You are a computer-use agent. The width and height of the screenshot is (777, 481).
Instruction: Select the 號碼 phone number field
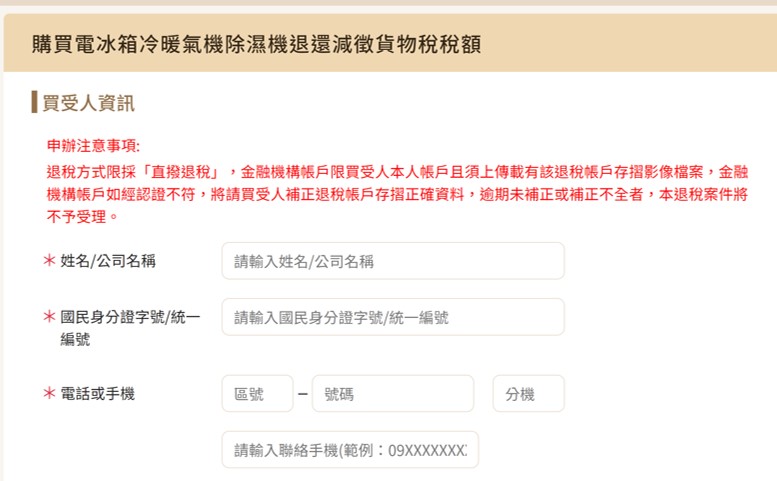coord(392,394)
